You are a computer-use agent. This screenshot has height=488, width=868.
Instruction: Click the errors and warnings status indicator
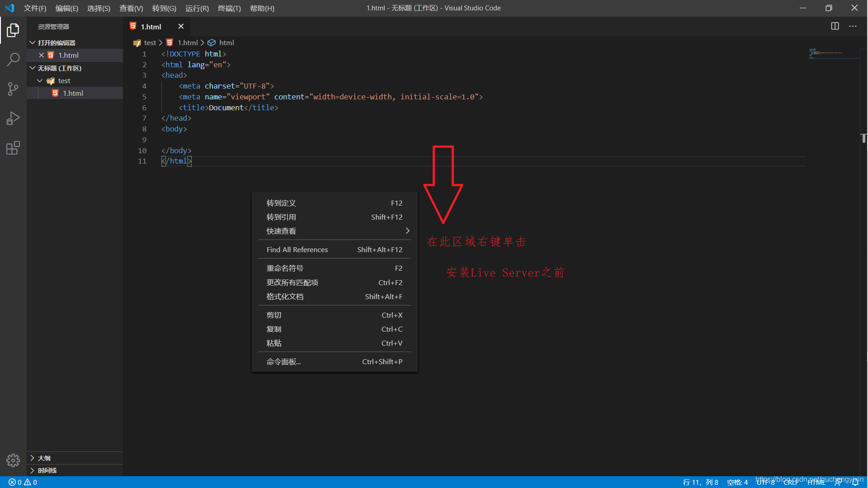(23, 482)
